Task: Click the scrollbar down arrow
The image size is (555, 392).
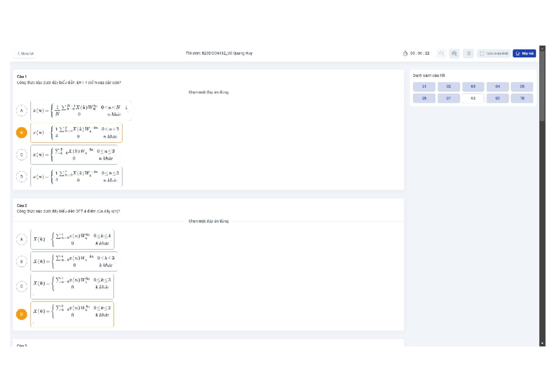Action: (x=542, y=343)
